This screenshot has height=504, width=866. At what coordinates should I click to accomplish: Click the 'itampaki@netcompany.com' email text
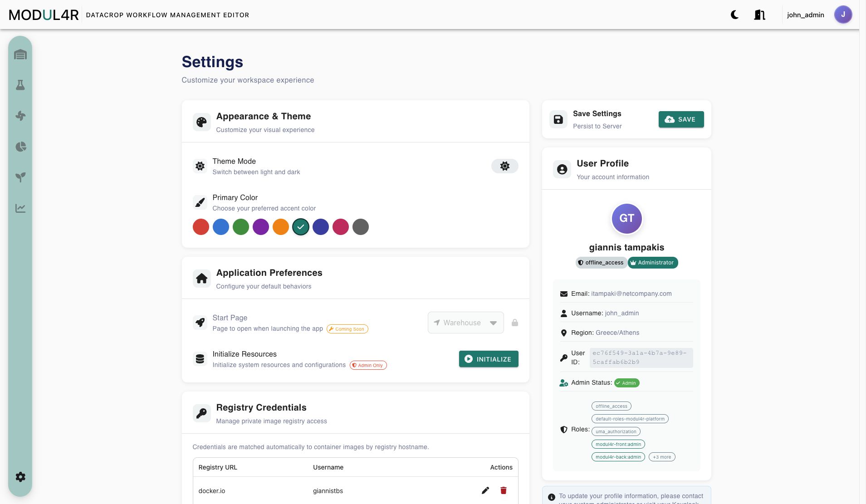[x=631, y=294]
